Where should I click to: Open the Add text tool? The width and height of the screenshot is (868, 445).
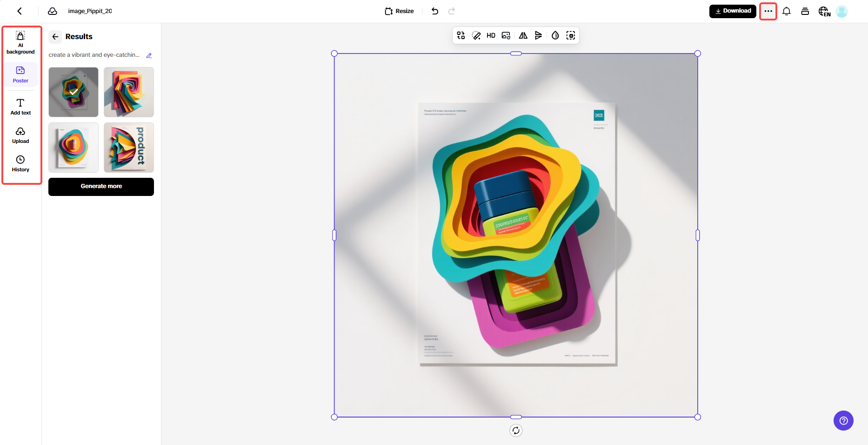pyautogui.click(x=20, y=106)
